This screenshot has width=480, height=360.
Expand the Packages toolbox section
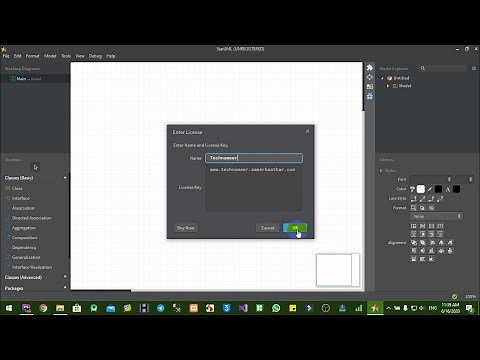65,287
